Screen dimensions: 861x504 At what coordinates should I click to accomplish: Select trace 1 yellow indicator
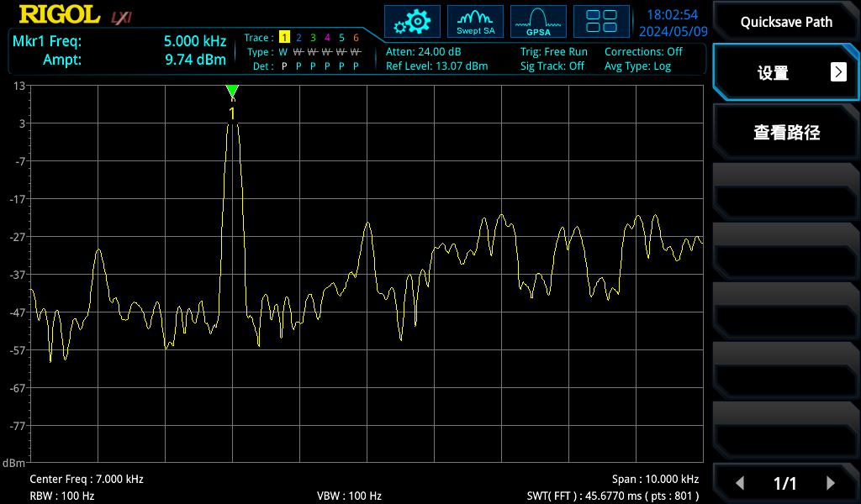tap(284, 38)
